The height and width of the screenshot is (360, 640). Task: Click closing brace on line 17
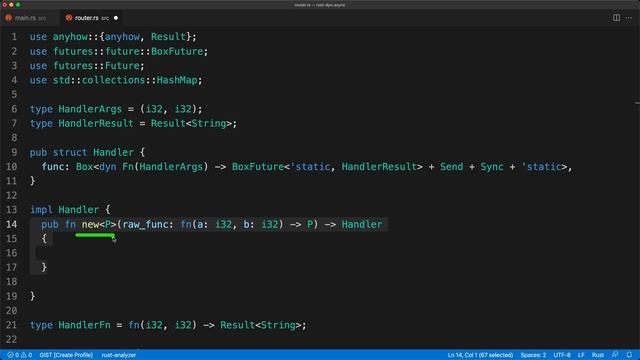(44, 267)
